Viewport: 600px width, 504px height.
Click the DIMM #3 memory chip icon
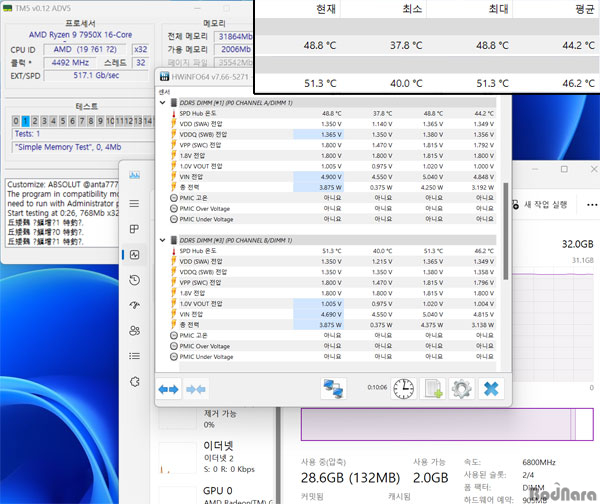(x=174, y=240)
